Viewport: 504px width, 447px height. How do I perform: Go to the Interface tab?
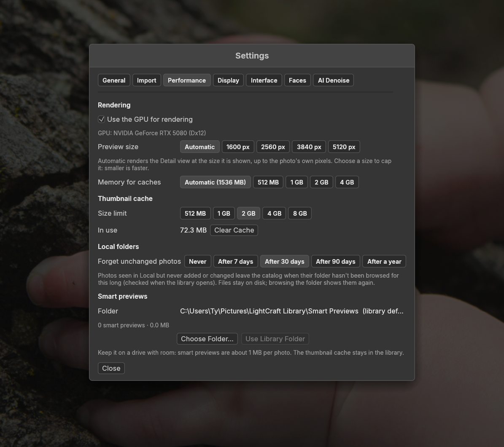pyautogui.click(x=264, y=80)
